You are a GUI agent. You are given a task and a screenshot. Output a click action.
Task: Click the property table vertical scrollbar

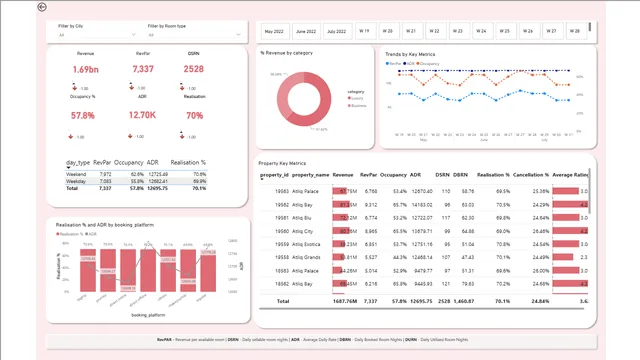pyautogui.click(x=589, y=191)
